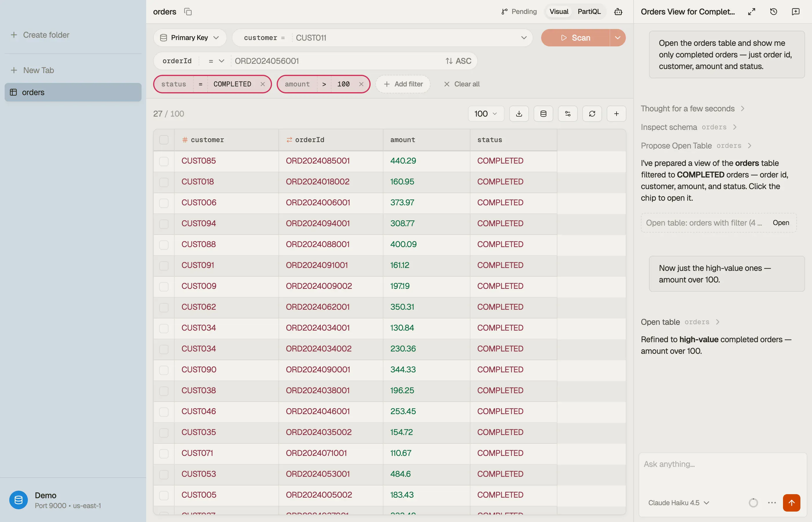The width and height of the screenshot is (812, 522).
Task: Click Open on the orders filter chip
Action: coord(781,223)
